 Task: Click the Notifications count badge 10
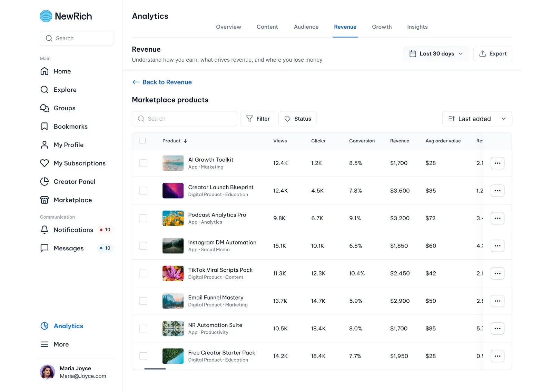click(105, 230)
